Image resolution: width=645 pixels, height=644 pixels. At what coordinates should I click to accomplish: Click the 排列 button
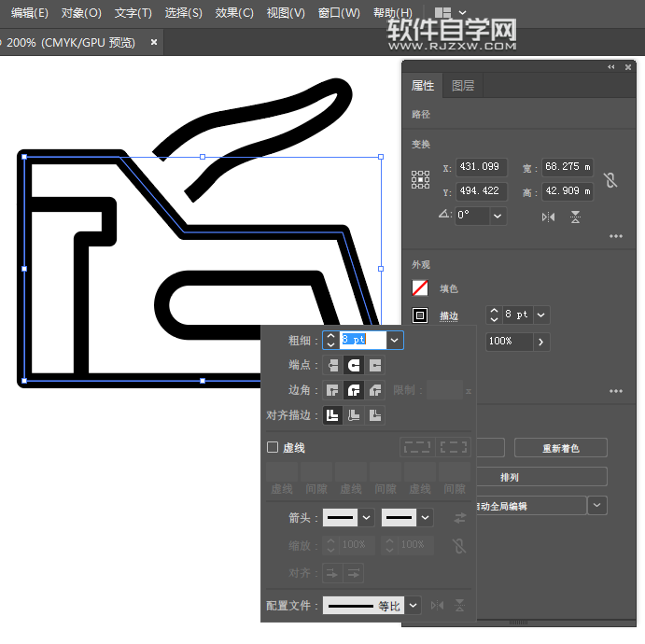click(x=541, y=477)
